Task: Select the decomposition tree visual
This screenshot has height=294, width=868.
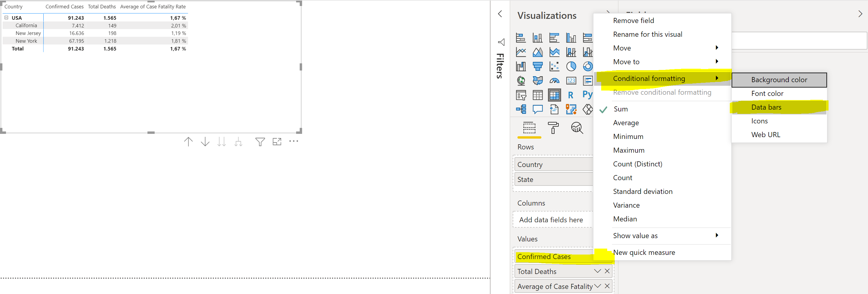Action: [x=521, y=109]
